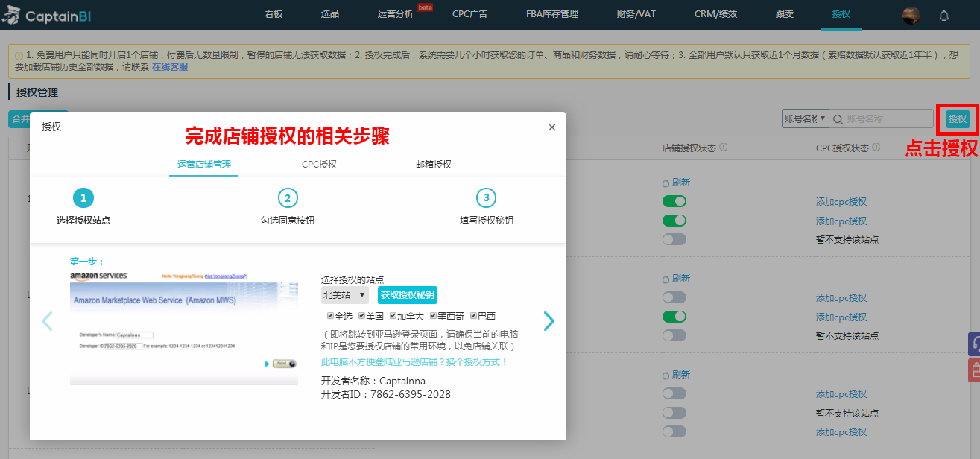Click the 刷新 icon in the bottom account group
Screen dimensions: 980x459
(666, 375)
